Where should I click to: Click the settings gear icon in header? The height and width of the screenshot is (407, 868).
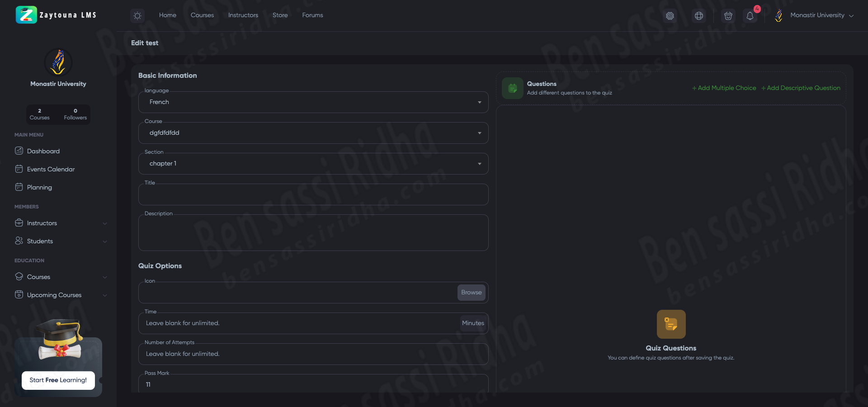(670, 16)
